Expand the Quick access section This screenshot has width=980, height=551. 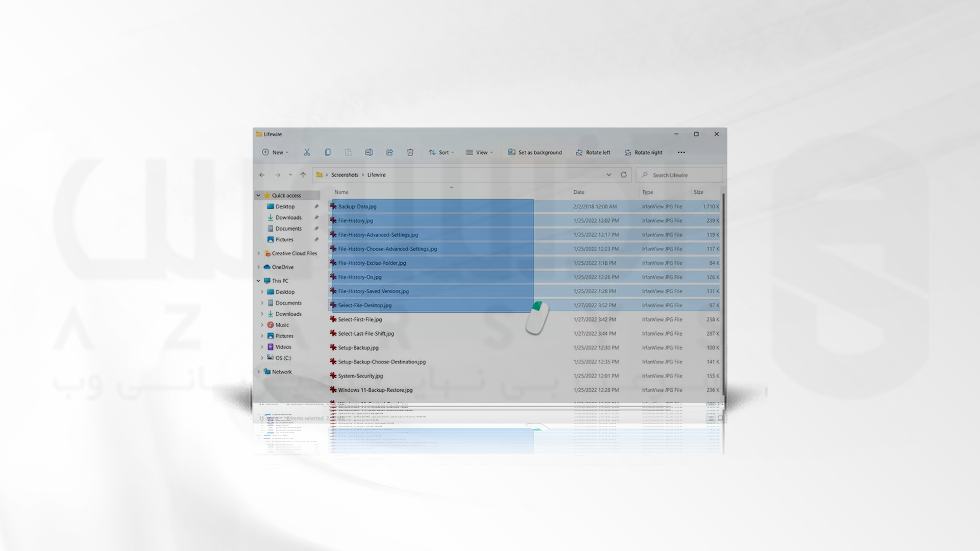click(x=258, y=195)
